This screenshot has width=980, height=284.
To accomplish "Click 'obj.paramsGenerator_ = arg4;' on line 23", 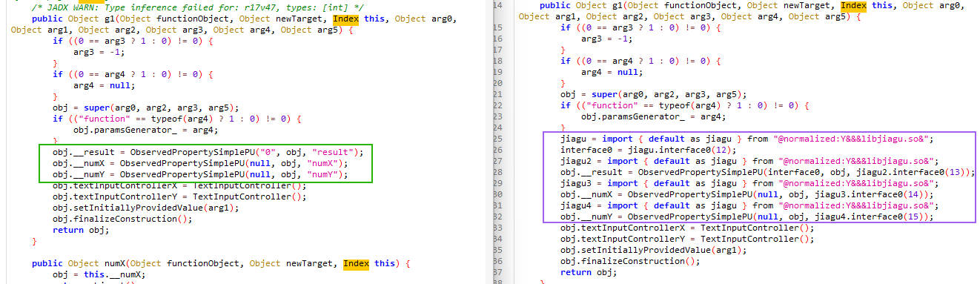I will pos(654,116).
